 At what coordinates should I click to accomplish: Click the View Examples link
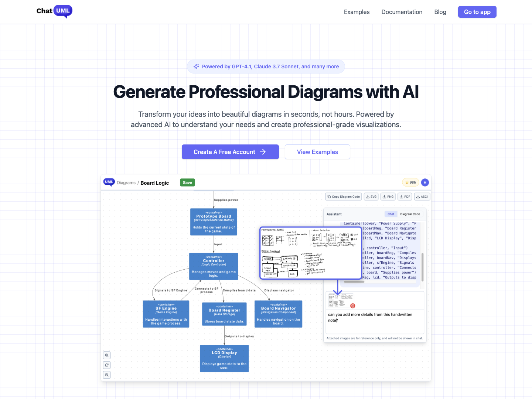coord(317,152)
